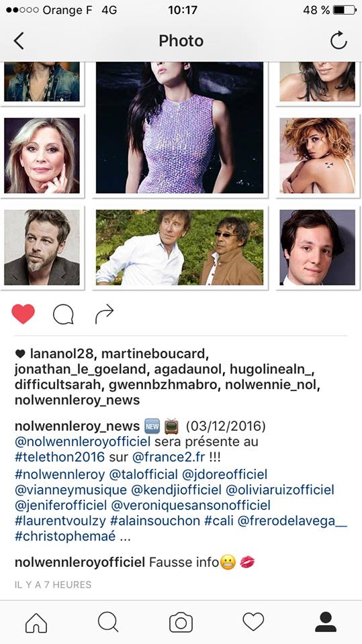The image size is (362, 644).
Task: Tap the back arrow in header
Action: point(19,41)
